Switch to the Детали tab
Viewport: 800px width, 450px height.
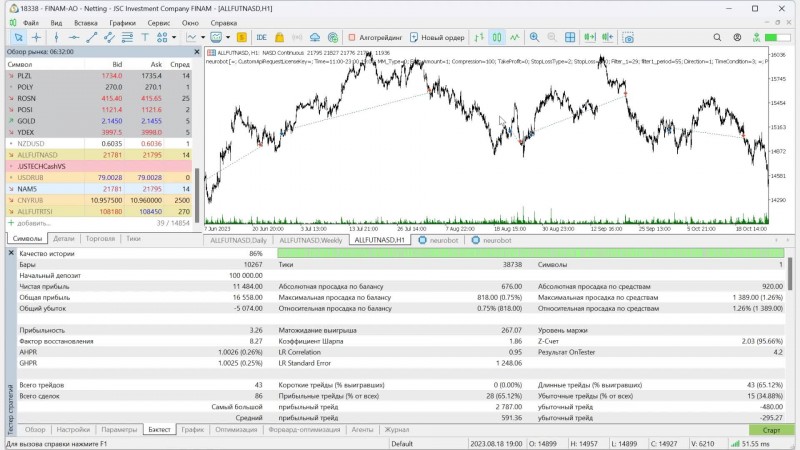point(64,238)
